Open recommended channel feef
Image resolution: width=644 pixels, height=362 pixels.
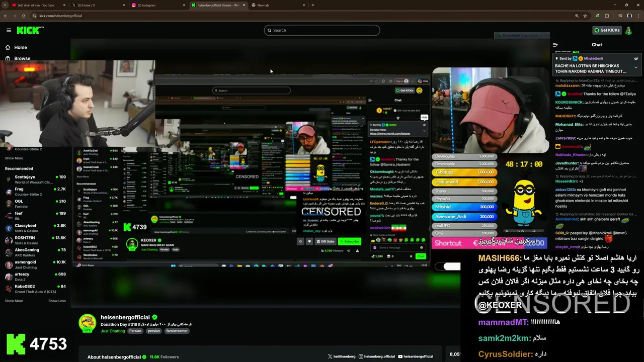point(35,216)
